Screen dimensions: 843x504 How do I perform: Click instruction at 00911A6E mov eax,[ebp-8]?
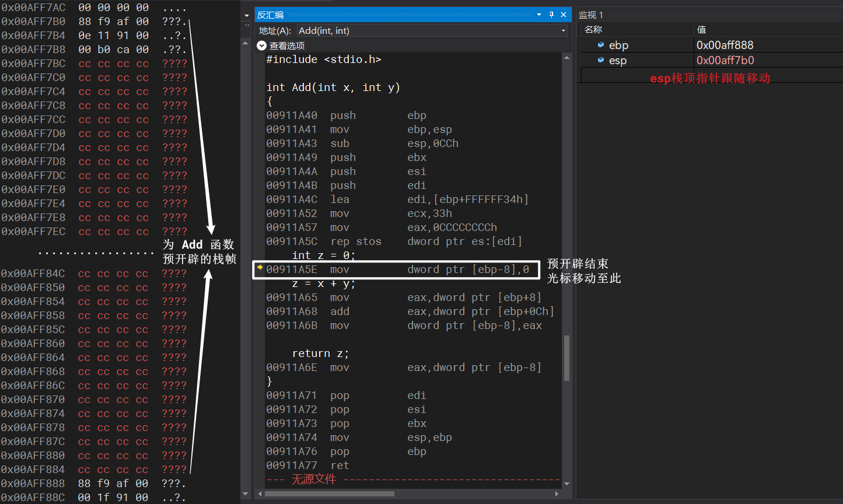(x=404, y=367)
